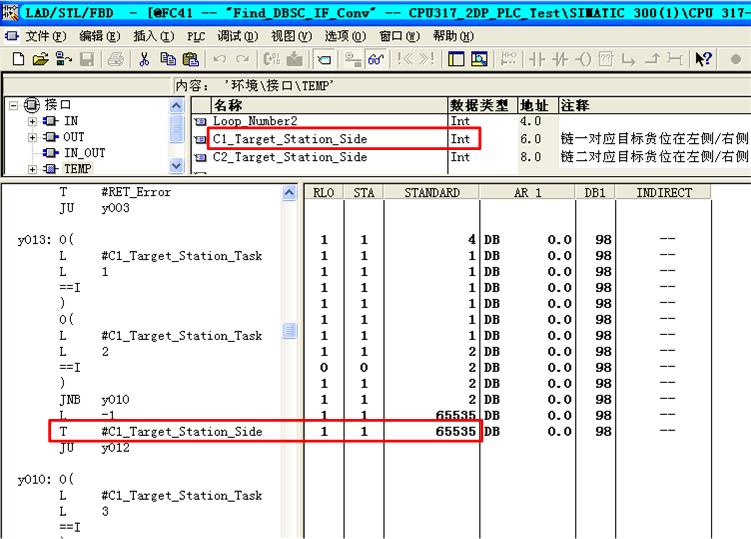Image resolution: width=751 pixels, height=539 pixels.
Task: Click the 数据类型 column header
Action: tap(483, 105)
